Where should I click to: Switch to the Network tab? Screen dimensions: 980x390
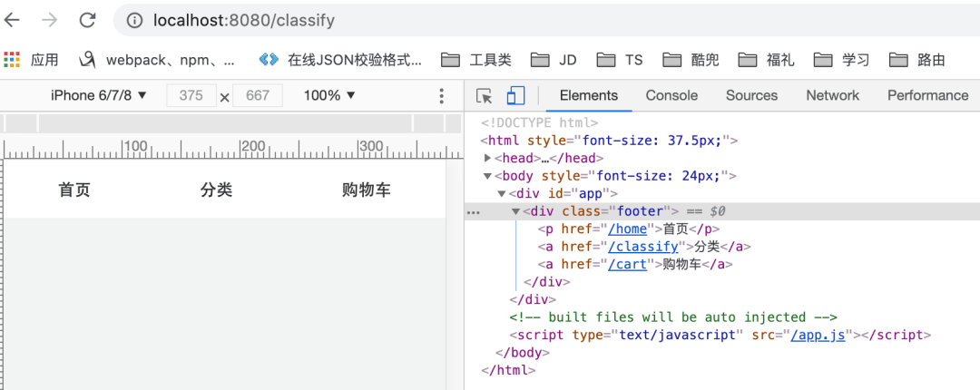(x=832, y=95)
